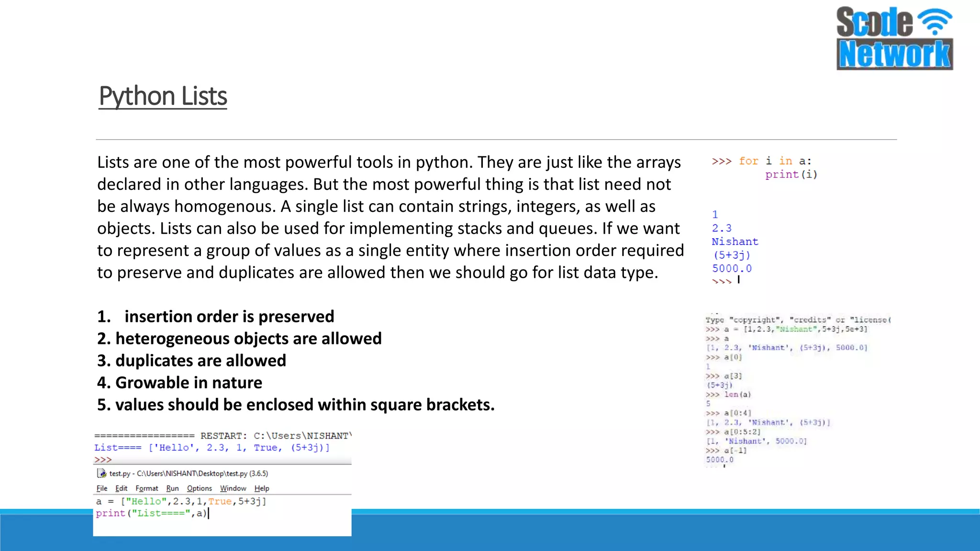
Task: Click the 5000.0 output in the loop result
Action: pos(732,268)
